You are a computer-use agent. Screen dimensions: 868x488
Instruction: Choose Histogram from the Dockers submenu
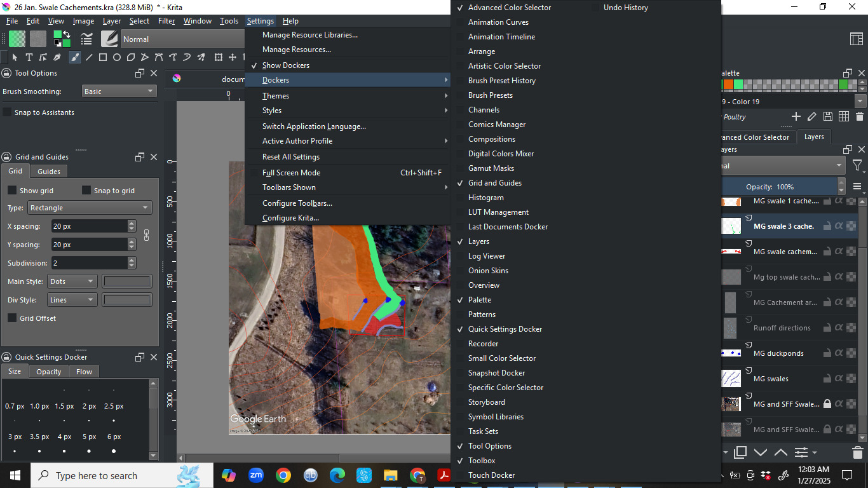pos(485,198)
